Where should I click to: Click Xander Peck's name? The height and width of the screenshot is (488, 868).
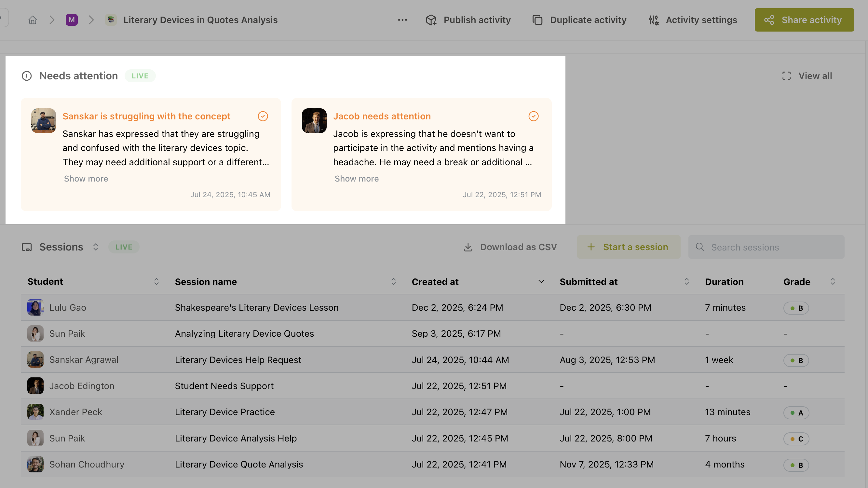(75, 412)
